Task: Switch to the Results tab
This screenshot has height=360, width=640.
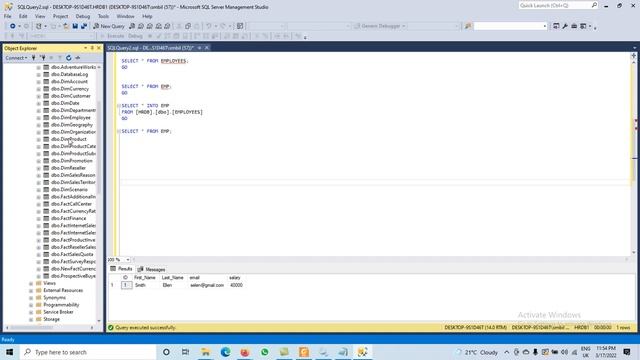Action: [x=121, y=269]
